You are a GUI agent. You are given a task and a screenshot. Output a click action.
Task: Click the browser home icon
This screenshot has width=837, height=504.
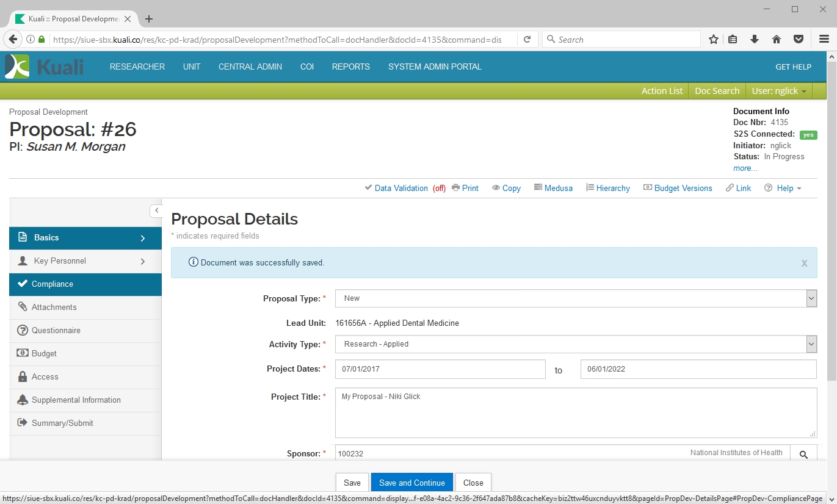777,40
